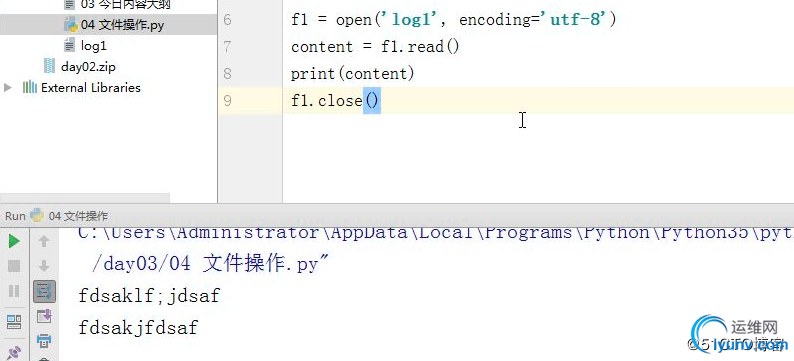
Task: Select day02.zip in the project tree
Action: (x=88, y=67)
